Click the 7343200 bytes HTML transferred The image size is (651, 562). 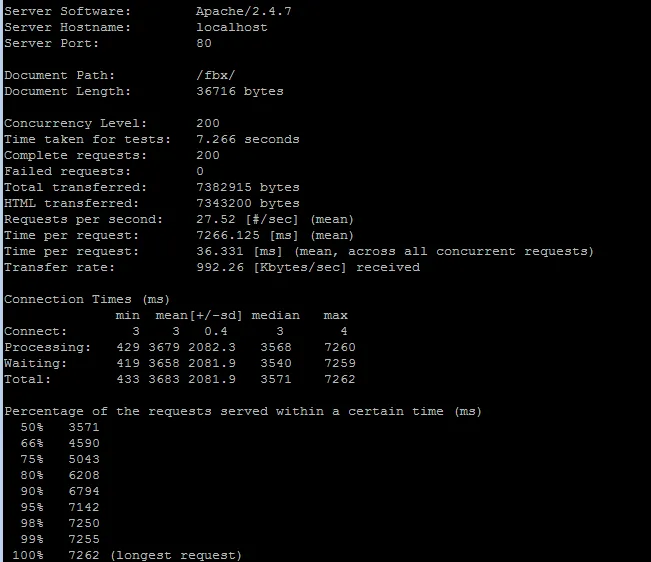(248, 203)
